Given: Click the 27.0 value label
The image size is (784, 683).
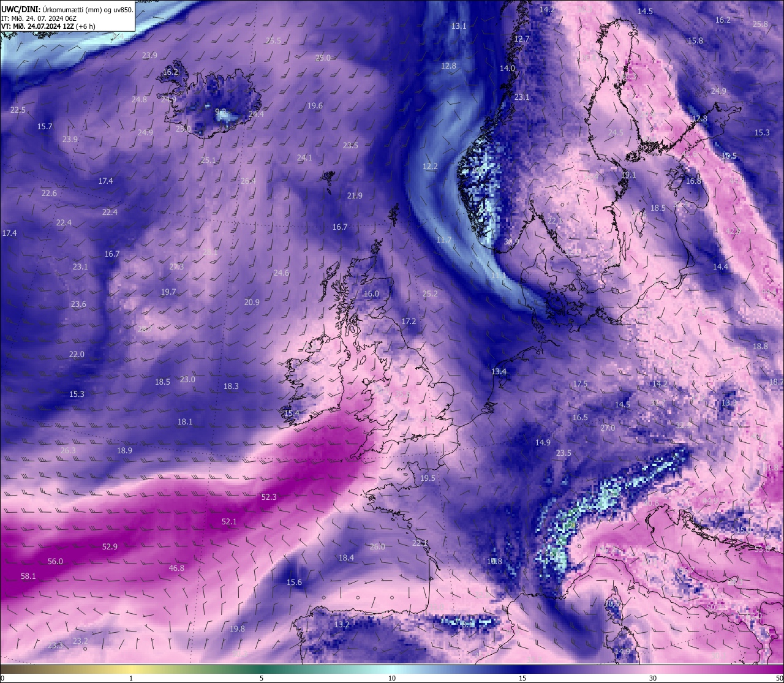Looking at the screenshot, I should [608, 428].
